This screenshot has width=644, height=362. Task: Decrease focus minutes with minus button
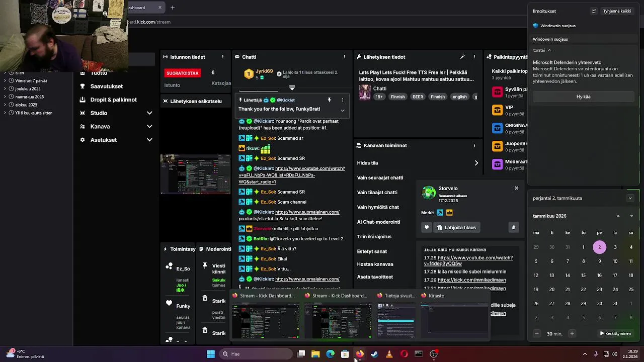537,333
